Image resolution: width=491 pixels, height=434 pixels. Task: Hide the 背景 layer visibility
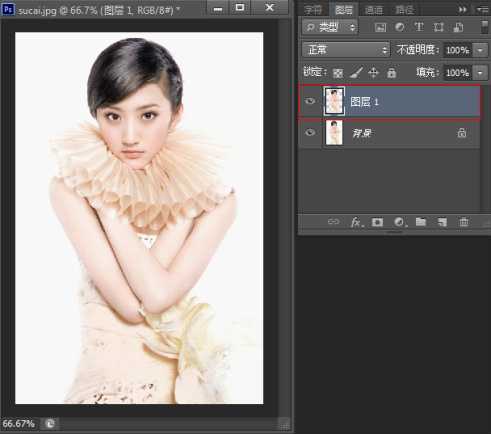click(310, 133)
